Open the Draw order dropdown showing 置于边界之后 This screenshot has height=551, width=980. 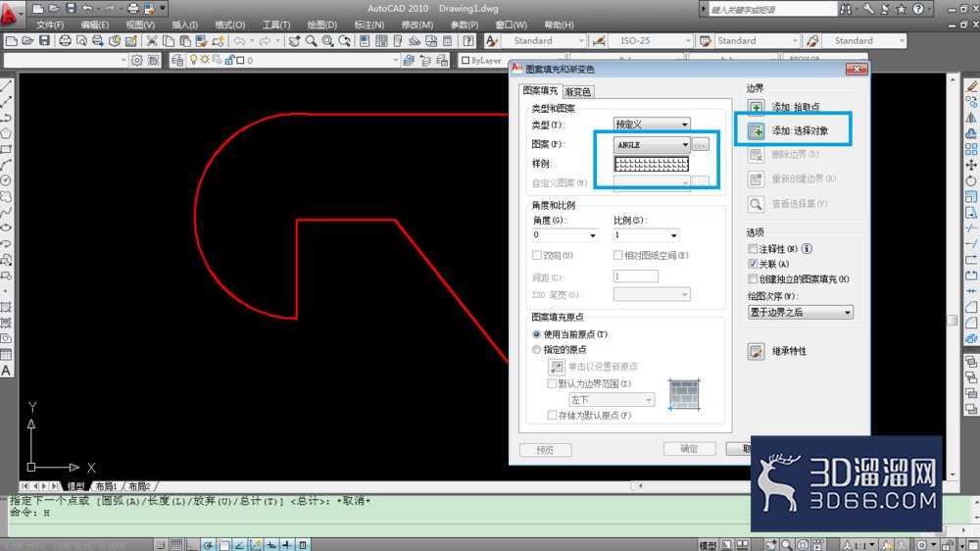801,312
